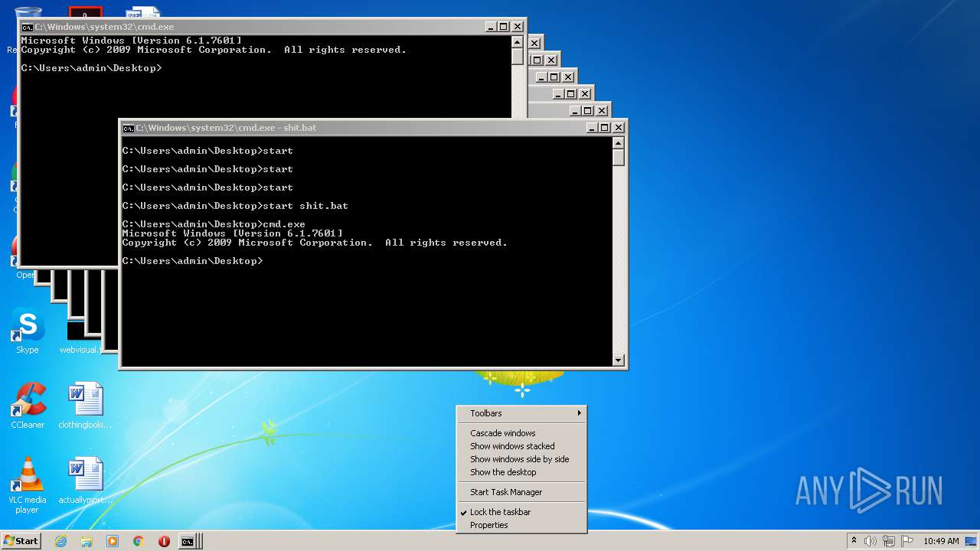Click scroll-down arrow in shit.bat cmd window
Image resolution: width=980 pixels, height=551 pixels.
[619, 360]
